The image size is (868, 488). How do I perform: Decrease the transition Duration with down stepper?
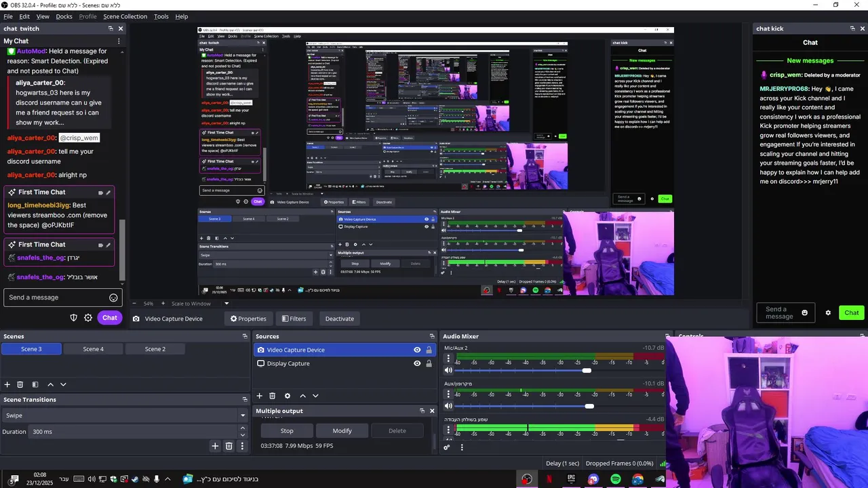243,434
